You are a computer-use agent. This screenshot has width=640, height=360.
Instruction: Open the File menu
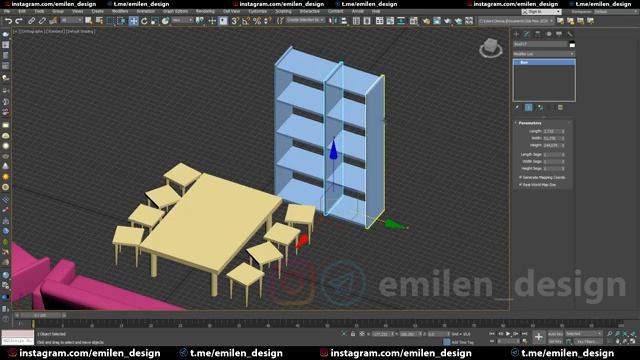(7, 11)
